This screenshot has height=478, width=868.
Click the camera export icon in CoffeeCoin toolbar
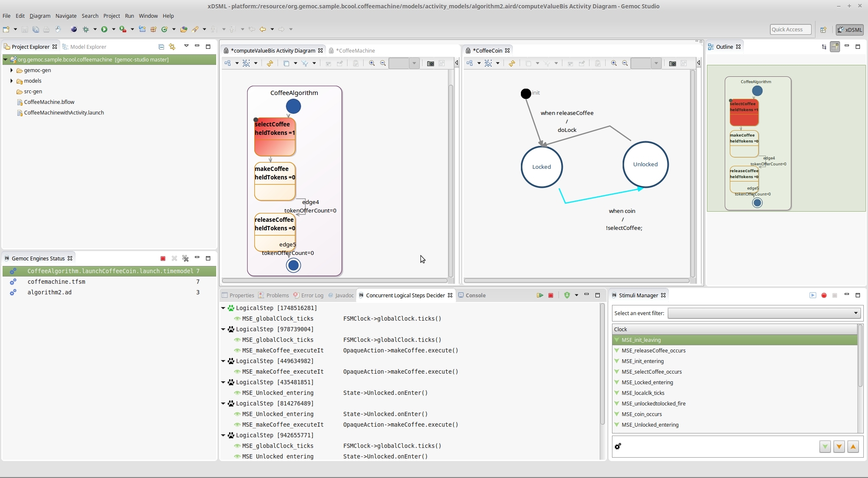click(x=672, y=63)
